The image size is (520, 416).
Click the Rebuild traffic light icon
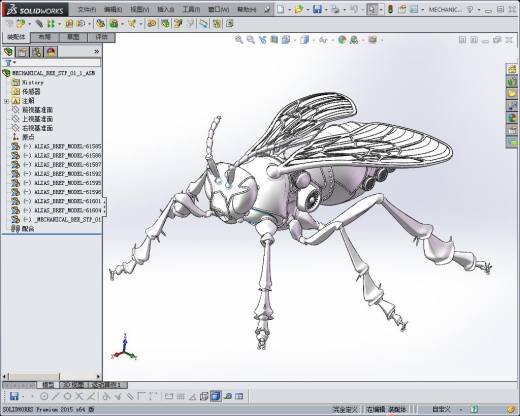[x=390, y=10]
